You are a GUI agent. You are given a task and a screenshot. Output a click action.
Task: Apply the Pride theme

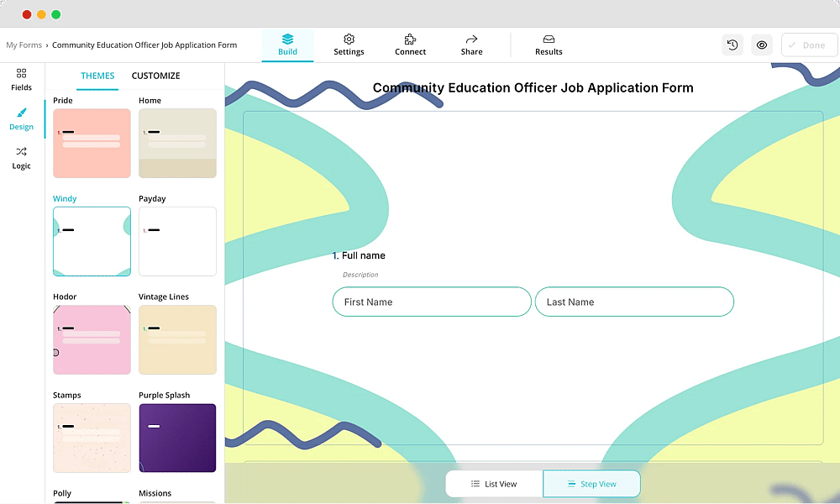pyautogui.click(x=92, y=143)
